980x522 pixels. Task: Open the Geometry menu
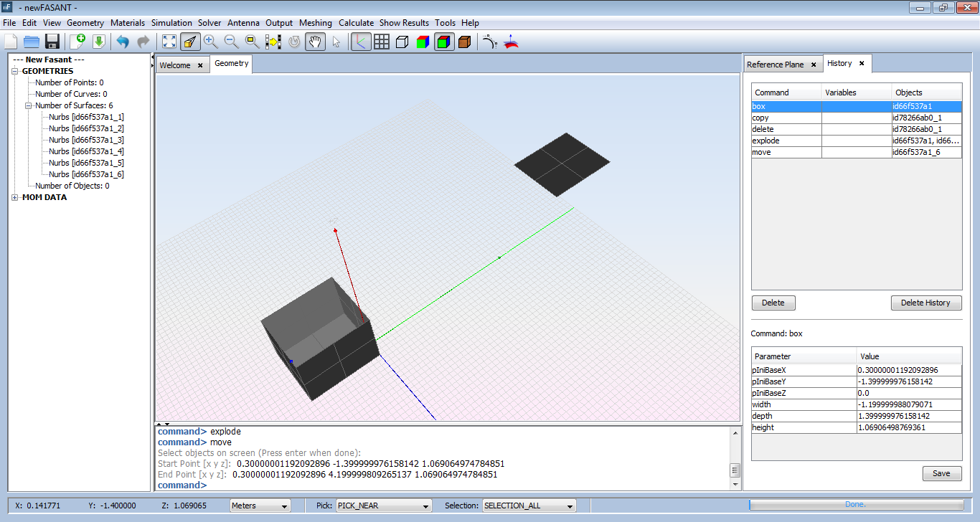(85, 23)
